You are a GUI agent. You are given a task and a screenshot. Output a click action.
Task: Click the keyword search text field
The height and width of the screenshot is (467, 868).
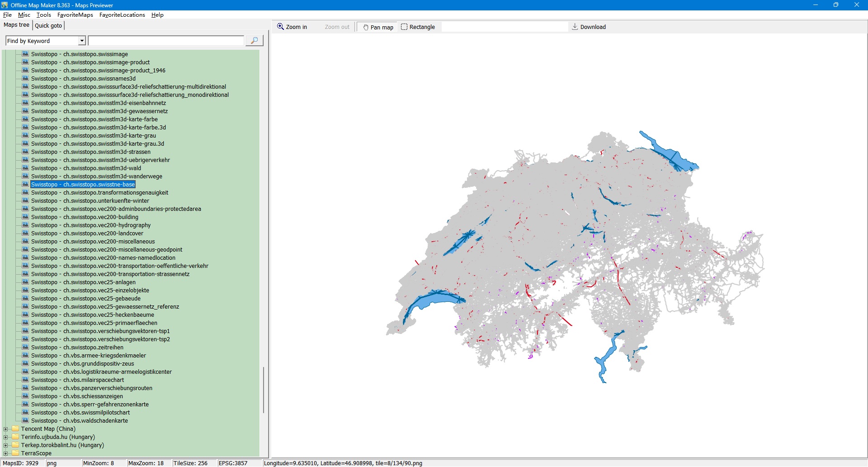(x=166, y=41)
